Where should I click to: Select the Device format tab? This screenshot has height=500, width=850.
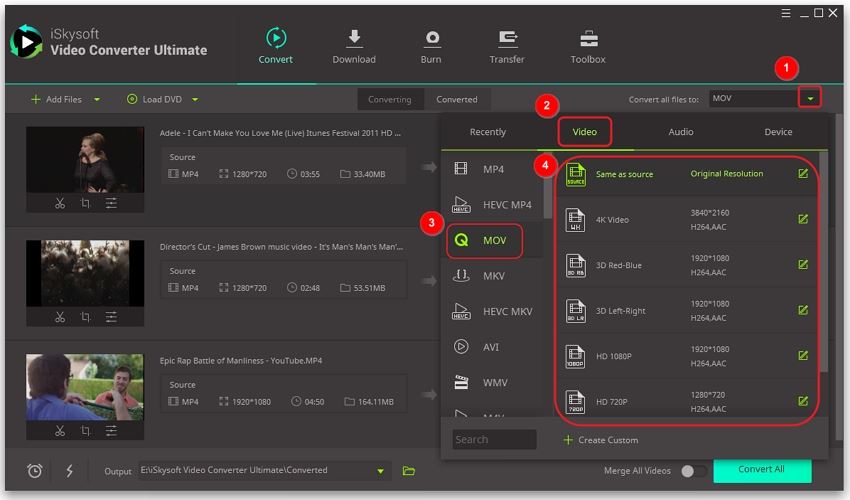tap(778, 132)
